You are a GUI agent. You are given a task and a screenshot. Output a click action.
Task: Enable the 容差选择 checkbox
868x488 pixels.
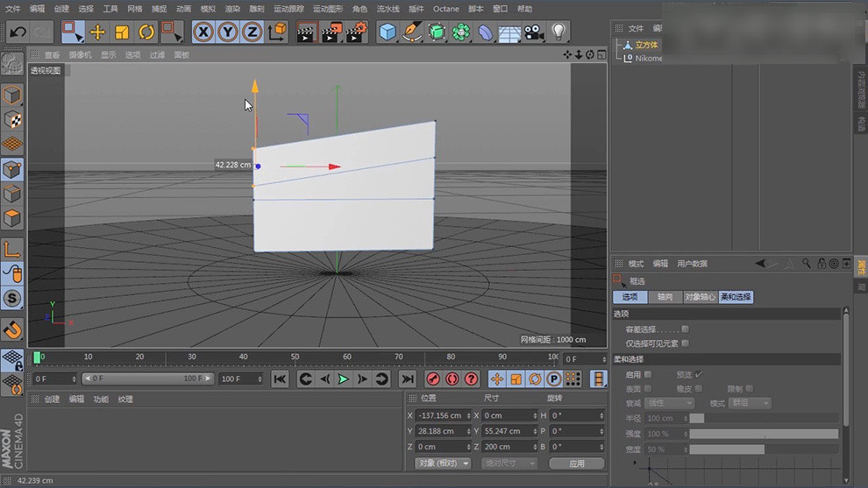(685, 329)
